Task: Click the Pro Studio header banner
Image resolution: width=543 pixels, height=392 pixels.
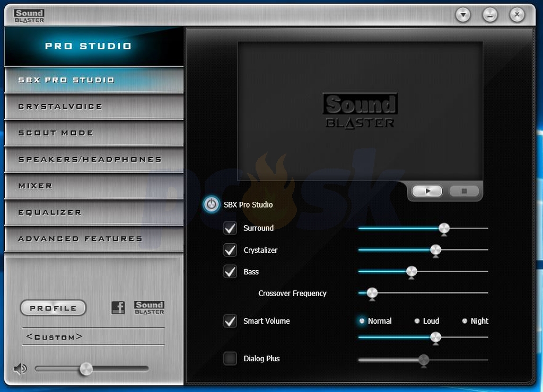Action: 94,46
